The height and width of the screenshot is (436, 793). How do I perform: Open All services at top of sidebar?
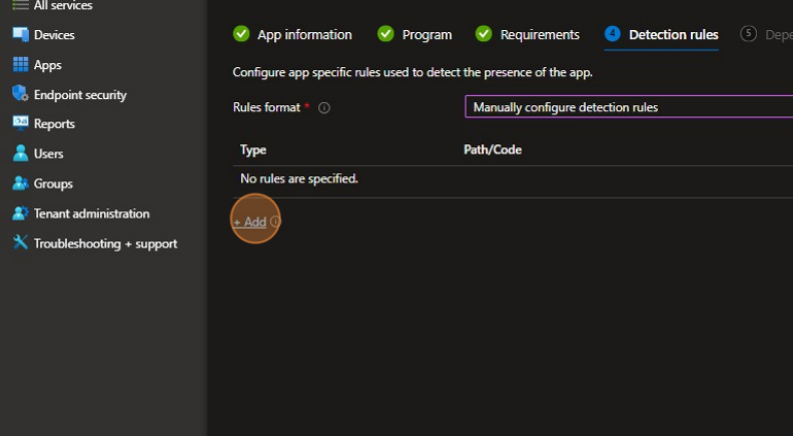point(62,6)
